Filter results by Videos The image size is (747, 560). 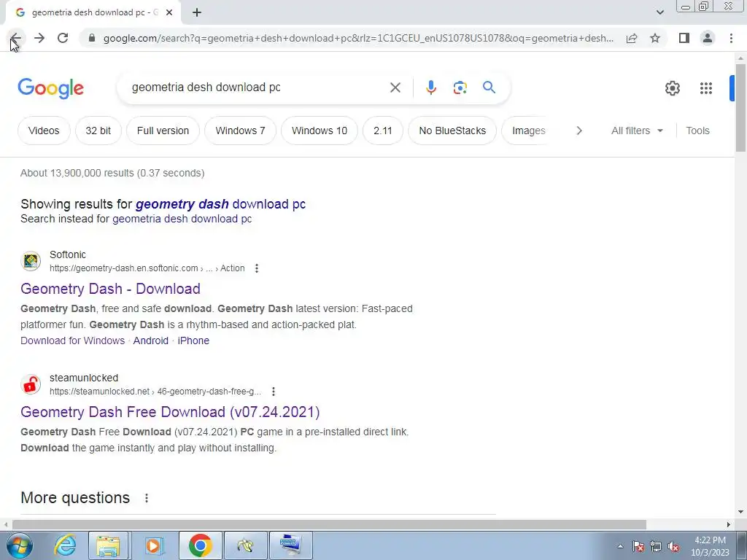click(x=44, y=131)
